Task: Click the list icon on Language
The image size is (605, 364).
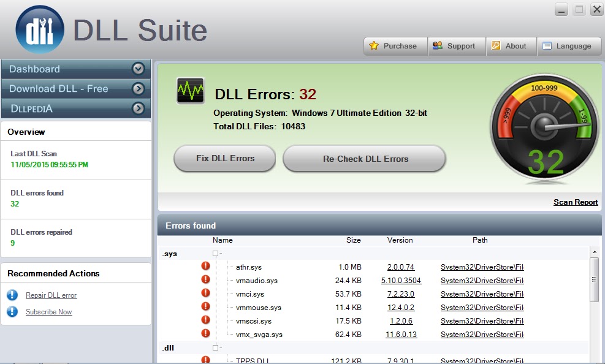Action: 547,46
